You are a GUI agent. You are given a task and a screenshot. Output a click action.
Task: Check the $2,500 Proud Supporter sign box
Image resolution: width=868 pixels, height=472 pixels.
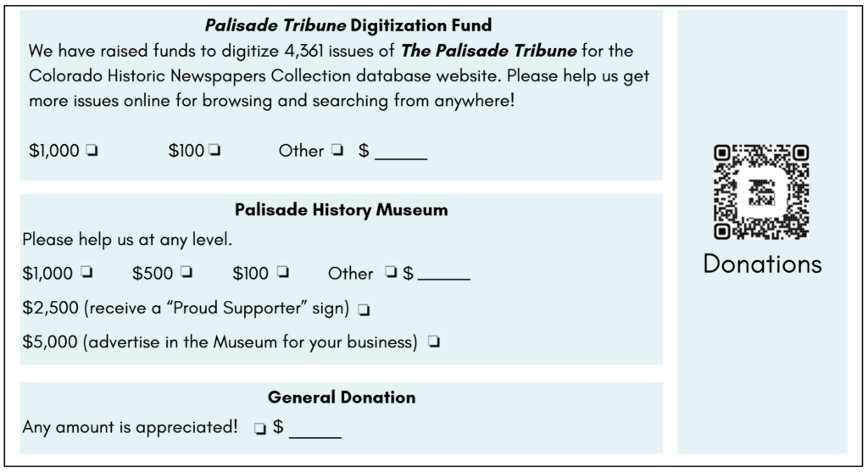pyautogui.click(x=364, y=310)
